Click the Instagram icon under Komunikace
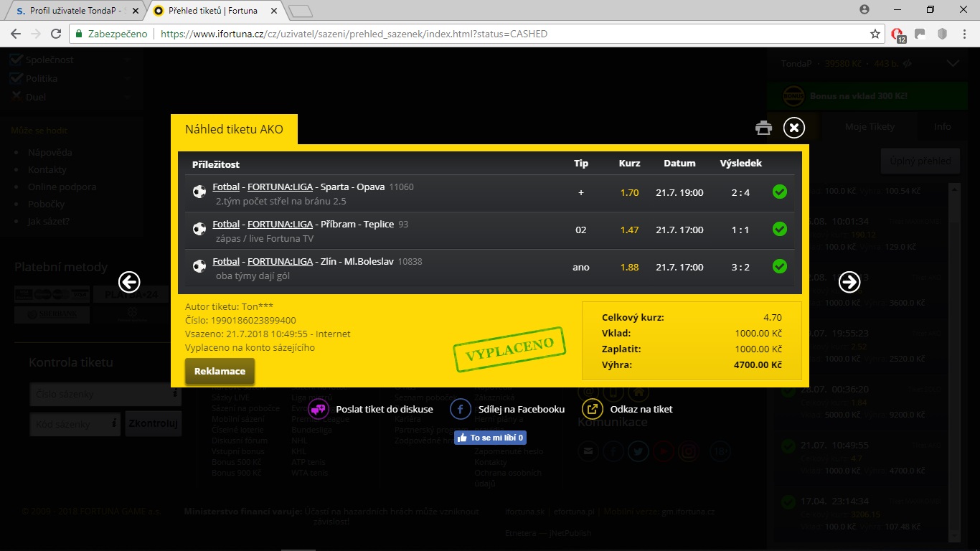The width and height of the screenshot is (980, 551). (x=688, y=451)
